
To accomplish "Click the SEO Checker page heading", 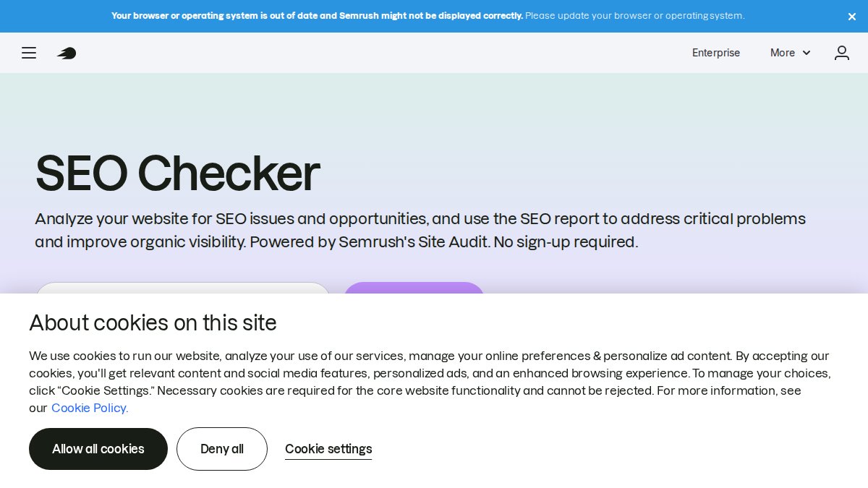I will [177, 173].
